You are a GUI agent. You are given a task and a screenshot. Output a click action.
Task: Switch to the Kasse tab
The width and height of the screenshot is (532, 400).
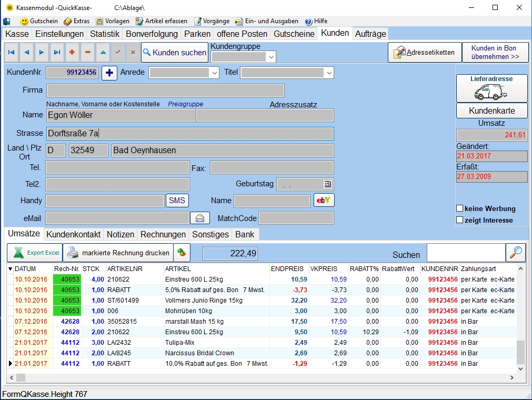(17, 34)
